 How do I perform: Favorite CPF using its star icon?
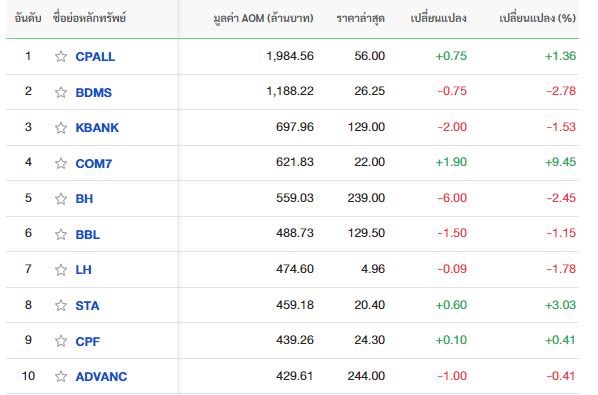point(61,341)
